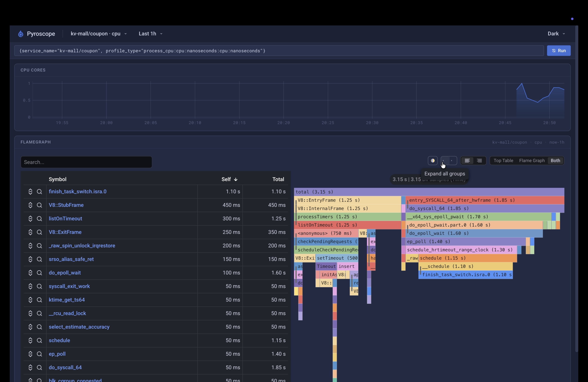Focus icon for V8::ExitFrame row
The height and width of the screenshot is (382, 588).
pos(30,232)
